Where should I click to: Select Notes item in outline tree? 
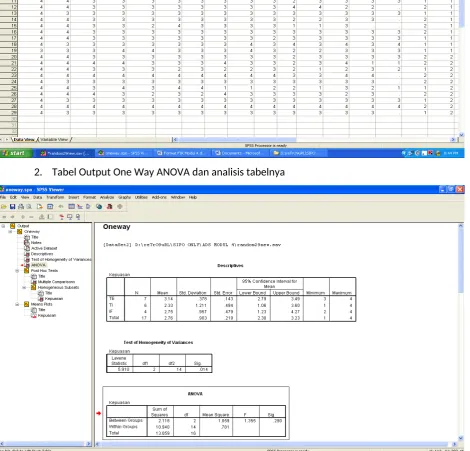point(36,243)
